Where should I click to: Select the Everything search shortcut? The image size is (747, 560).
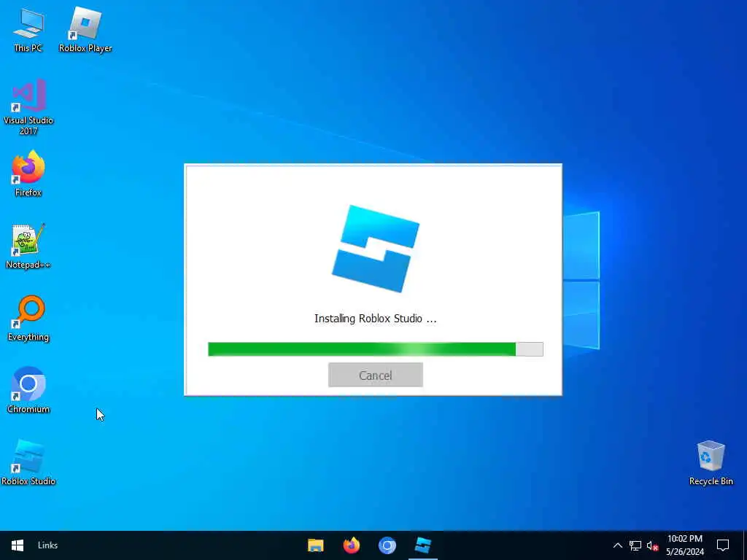pos(28,318)
